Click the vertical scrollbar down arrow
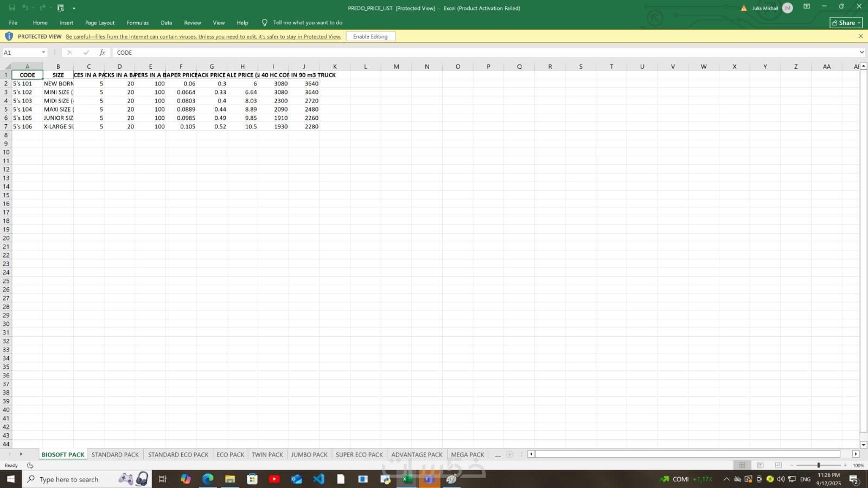Image resolution: width=868 pixels, height=488 pixels. 864,445
